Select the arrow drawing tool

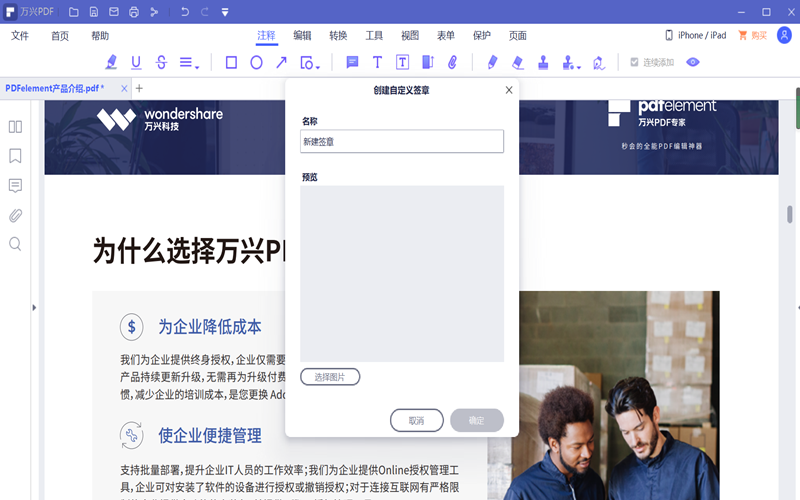tap(281, 62)
